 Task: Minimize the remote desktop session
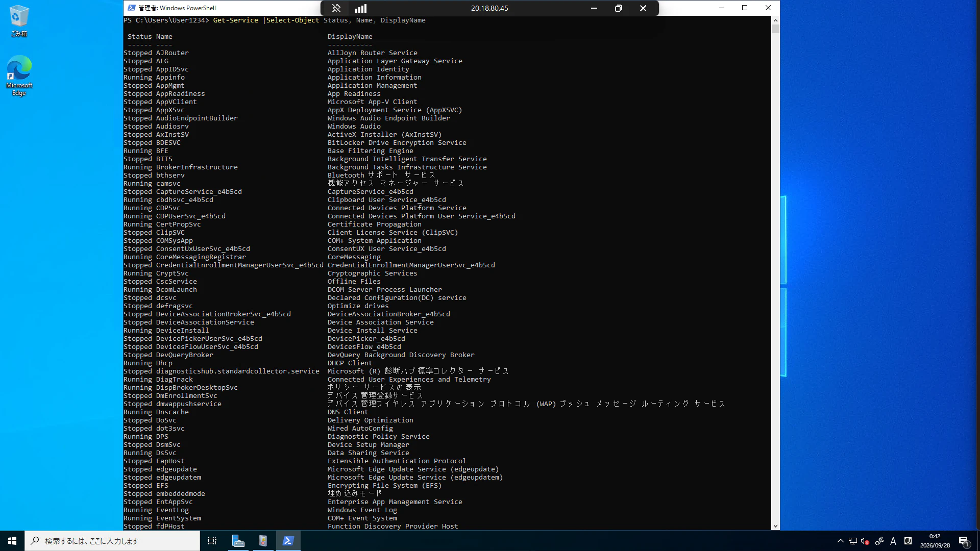(x=594, y=8)
